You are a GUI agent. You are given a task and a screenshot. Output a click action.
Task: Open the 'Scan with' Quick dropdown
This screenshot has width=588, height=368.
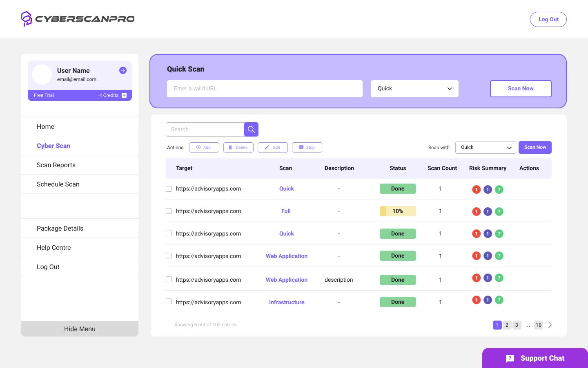(x=486, y=147)
